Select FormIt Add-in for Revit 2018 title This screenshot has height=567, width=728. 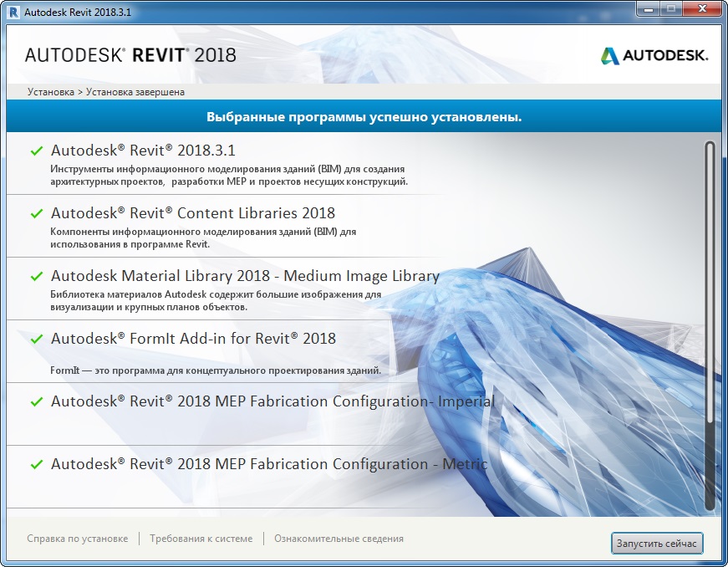193,339
